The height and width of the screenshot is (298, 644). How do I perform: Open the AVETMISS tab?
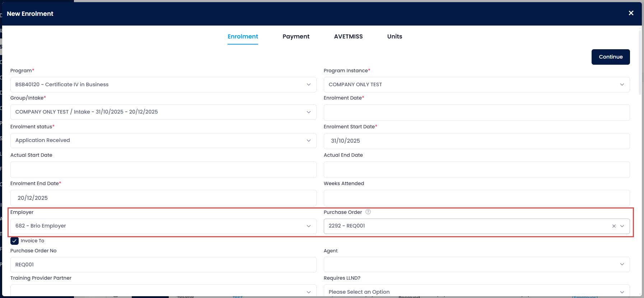(x=348, y=36)
